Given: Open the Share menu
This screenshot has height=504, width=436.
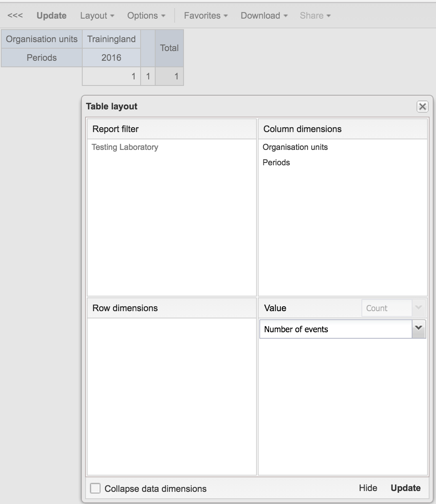Looking at the screenshot, I should 315,15.
